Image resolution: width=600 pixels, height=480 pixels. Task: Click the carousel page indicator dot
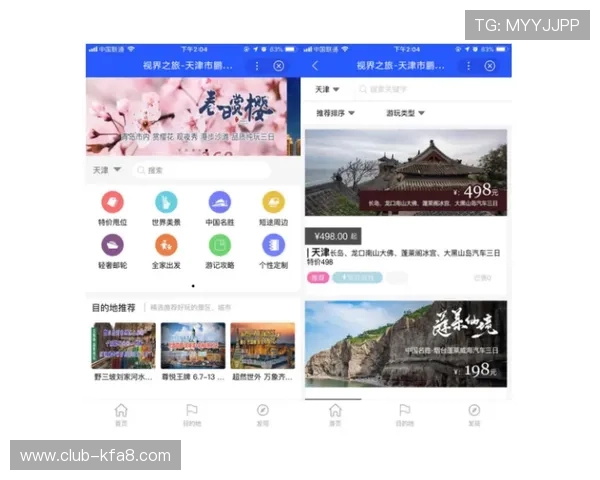coord(193,286)
